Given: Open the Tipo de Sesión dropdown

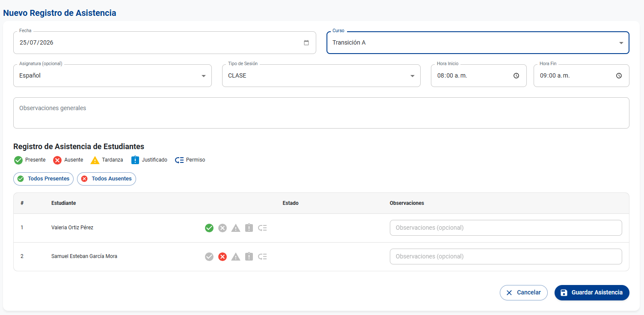Looking at the screenshot, I should tap(321, 75).
